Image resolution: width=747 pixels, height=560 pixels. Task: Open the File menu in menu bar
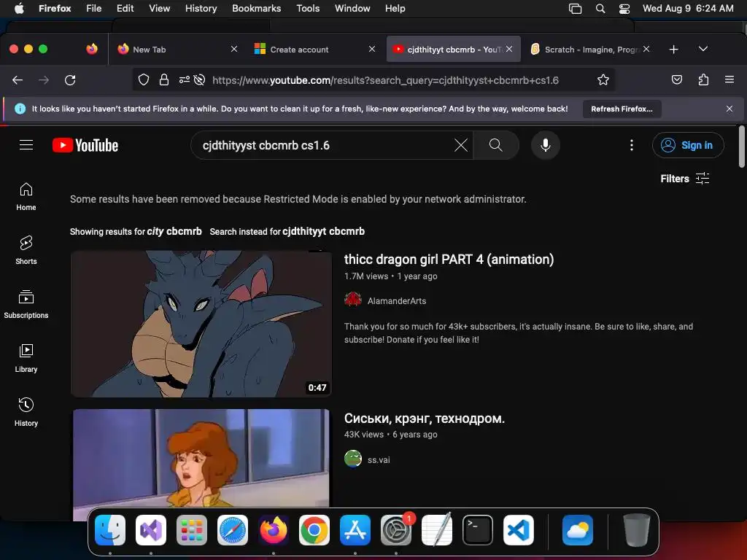coord(94,9)
